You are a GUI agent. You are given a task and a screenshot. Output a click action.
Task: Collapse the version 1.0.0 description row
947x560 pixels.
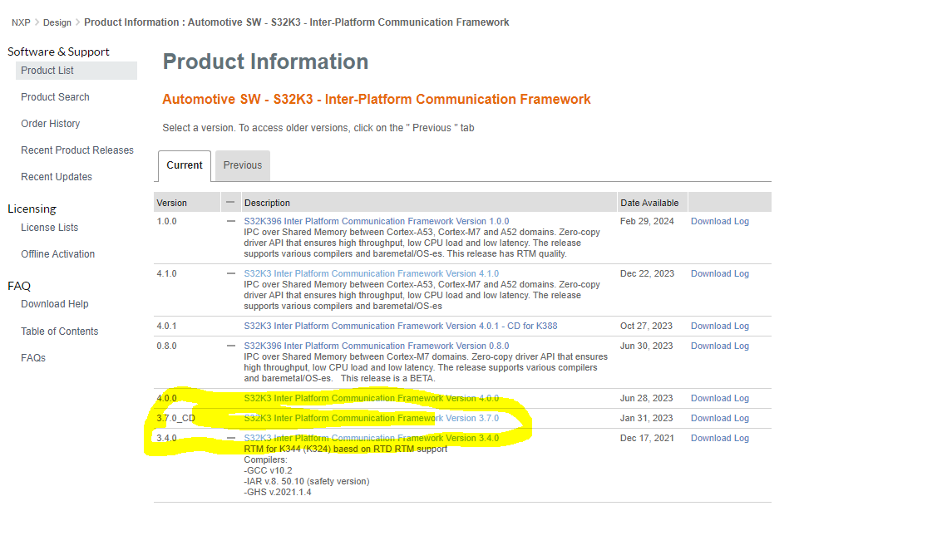pos(230,222)
